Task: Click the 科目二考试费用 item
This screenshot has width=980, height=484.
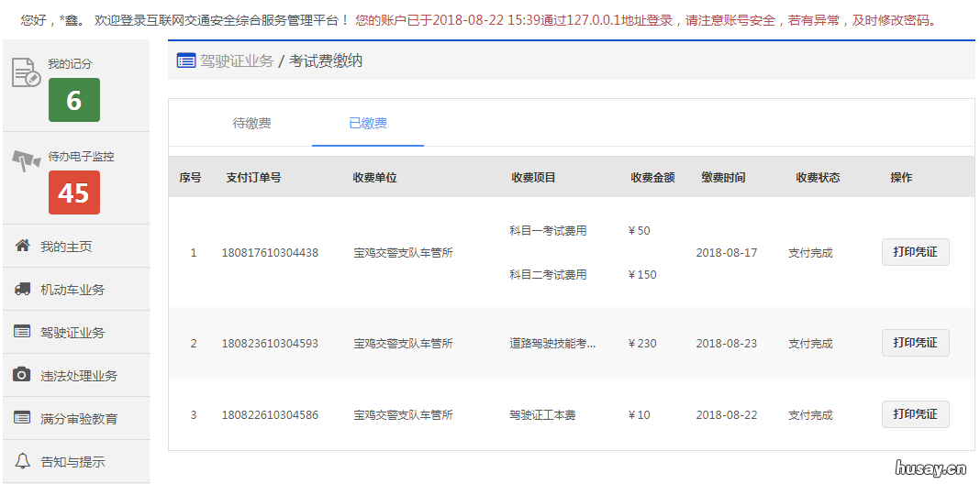Action: click(548, 274)
